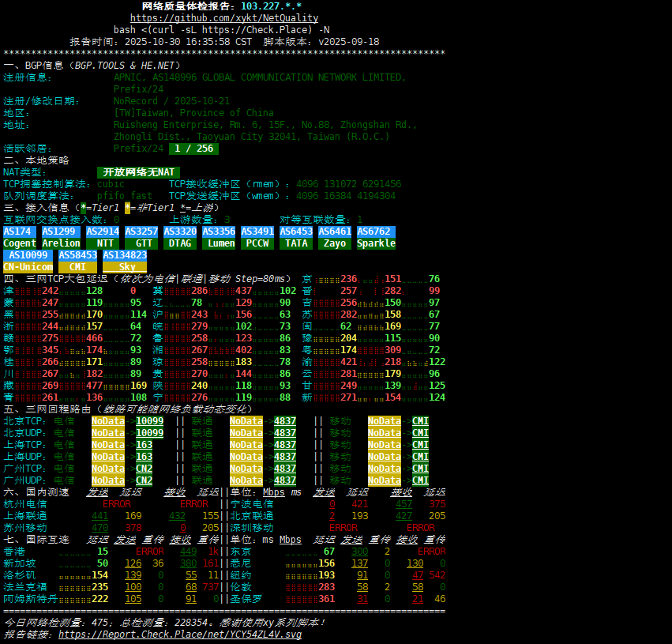Click the 10099 value in 北京TCP row
This screenshot has height=644, width=672.
(x=149, y=421)
